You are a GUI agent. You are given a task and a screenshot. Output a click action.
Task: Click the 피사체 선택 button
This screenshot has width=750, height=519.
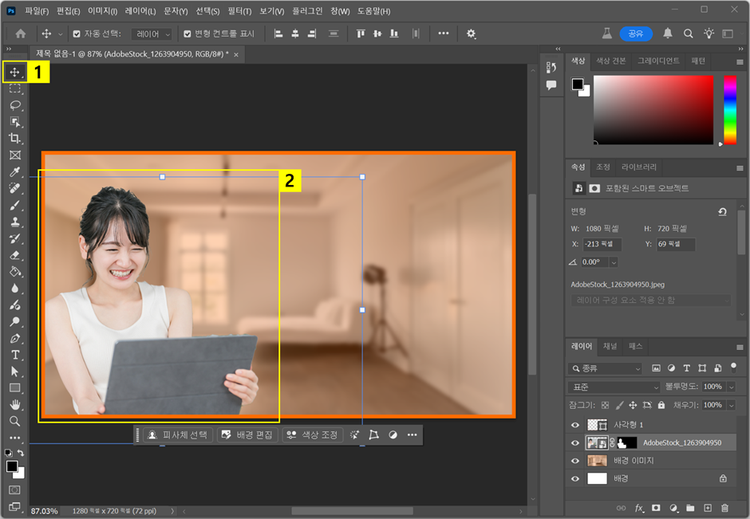point(177,435)
